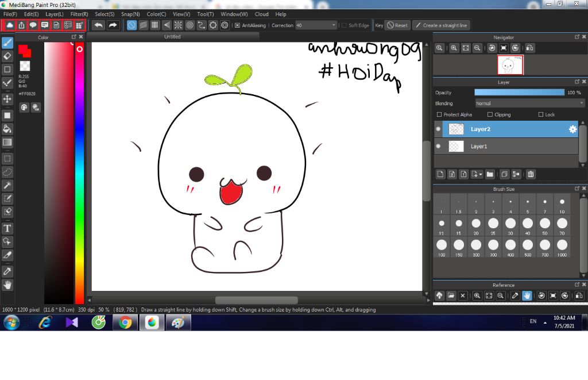588x380 pixels.
Task: Enable the layer Lock checkbox
Action: click(541, 114)
